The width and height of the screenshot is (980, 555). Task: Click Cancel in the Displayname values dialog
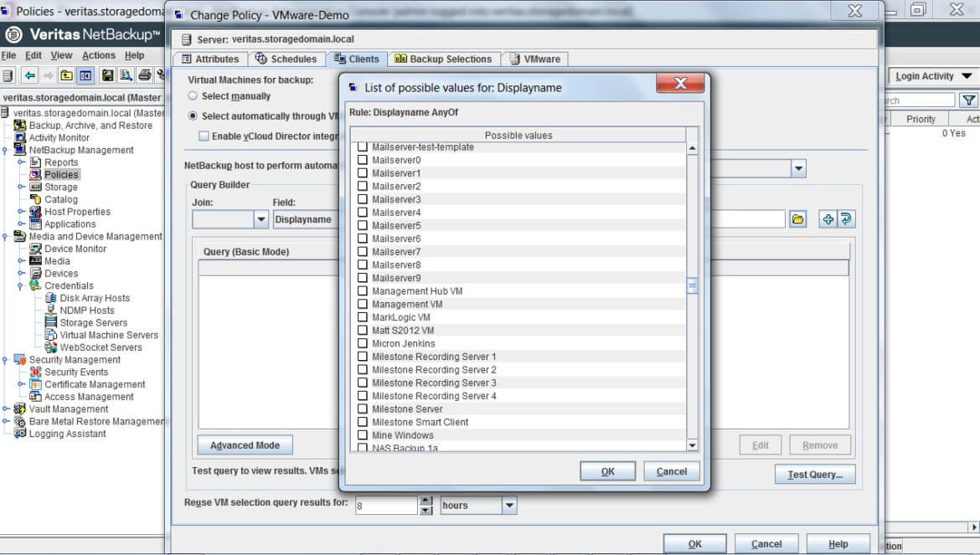671,471
